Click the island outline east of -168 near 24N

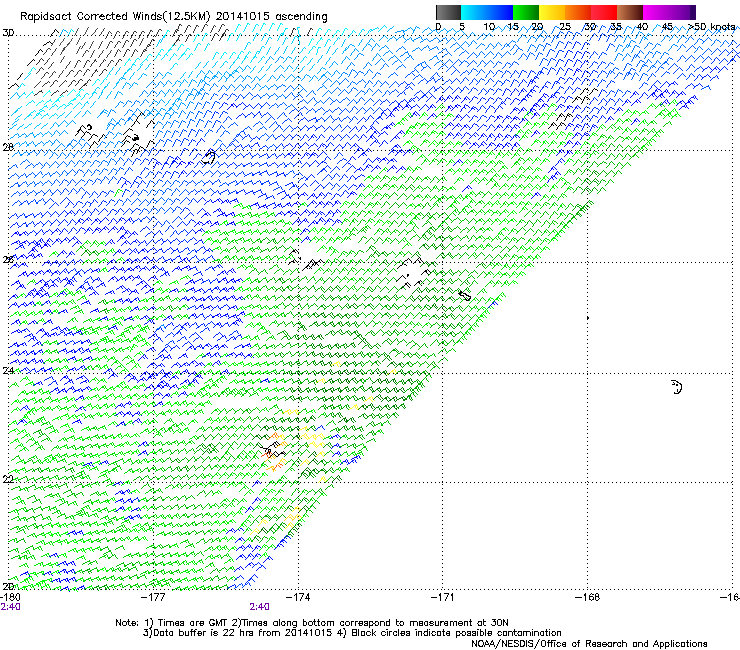(677, 387)
